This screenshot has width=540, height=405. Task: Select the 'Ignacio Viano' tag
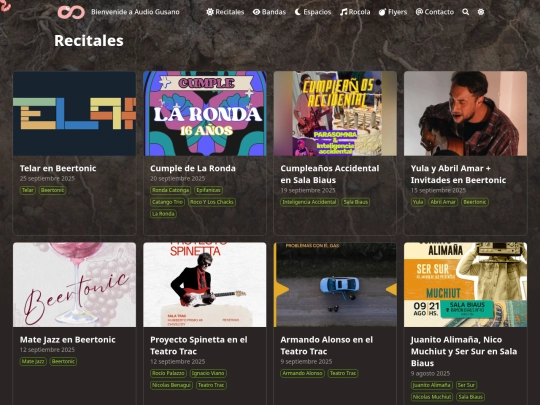(208, 373)
